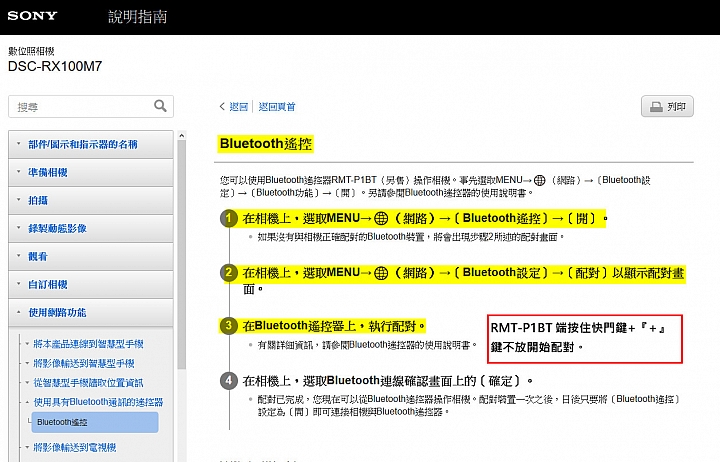Viewport: 720px width, 462px height.
Task: Click the search magnifier icon
Action: click(160, 106)
